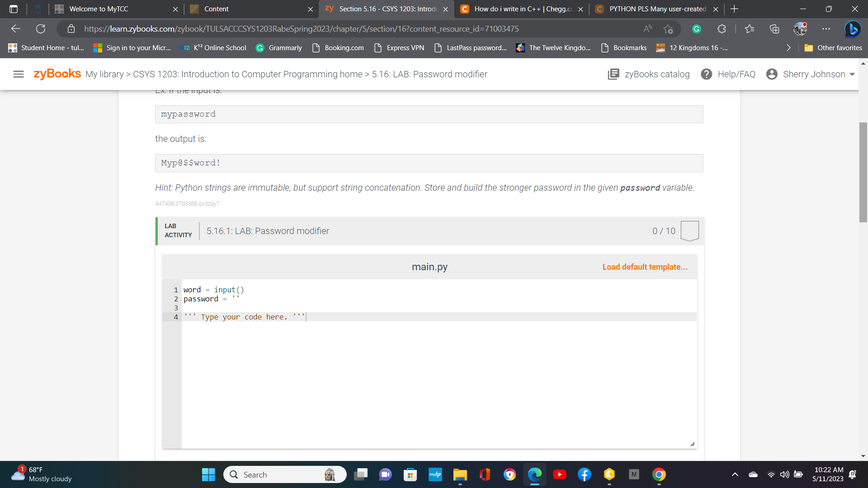This screenshot has width=868, height=488.
Task: Open the zyBooks catalog via its icon
Action: pos(613,74)
